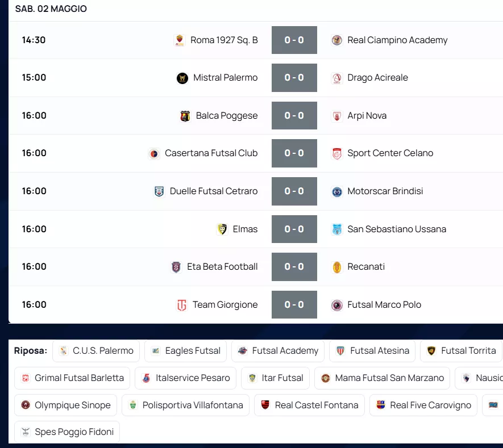Click the Roma 1927 Sq. B crest
The width and height of the screenshot is (503, 448).
pyautogui.click(x=180, y=40)
